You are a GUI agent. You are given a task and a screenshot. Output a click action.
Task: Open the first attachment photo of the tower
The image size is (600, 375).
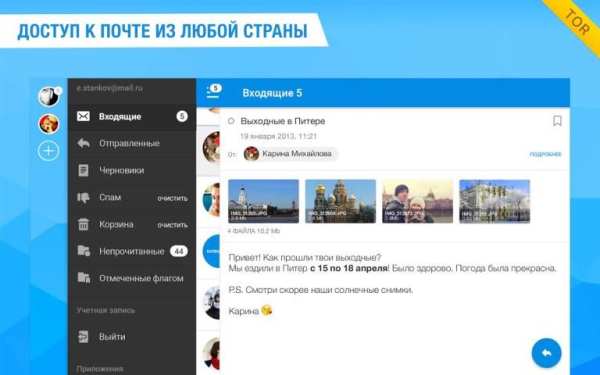click(x=263, y=201)
